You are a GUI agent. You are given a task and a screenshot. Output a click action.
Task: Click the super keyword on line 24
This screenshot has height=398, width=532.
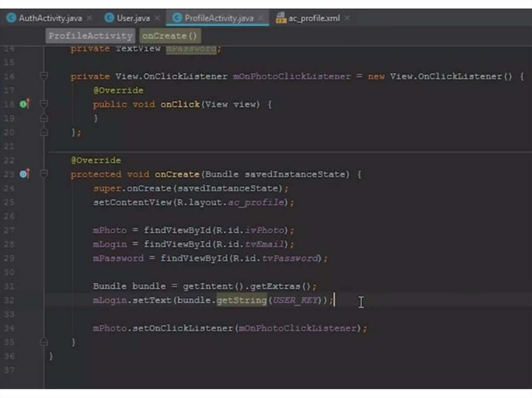pyautogui.click(x=107, y=188)
